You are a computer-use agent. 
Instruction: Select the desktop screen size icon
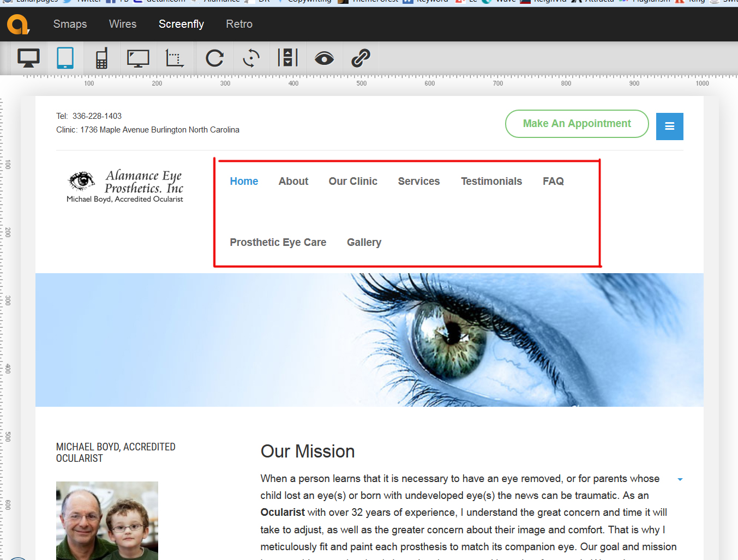click(x=28, y=58)
